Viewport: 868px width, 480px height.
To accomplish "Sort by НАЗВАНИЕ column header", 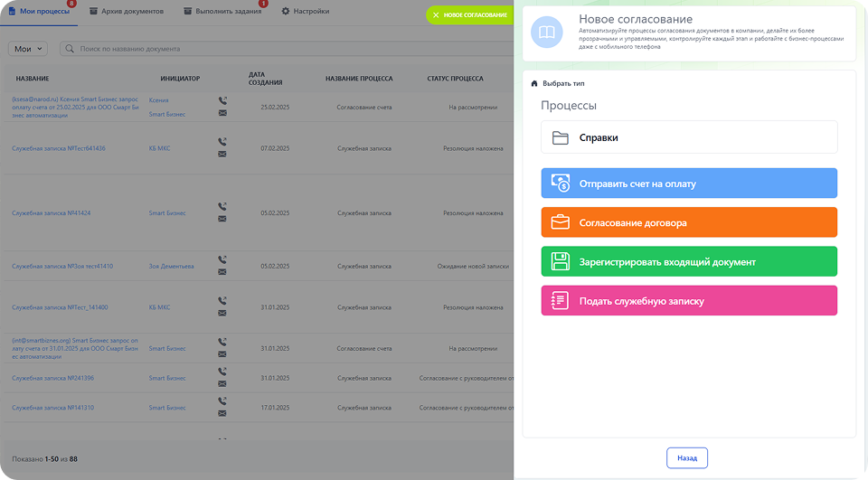I will [33, 79].
